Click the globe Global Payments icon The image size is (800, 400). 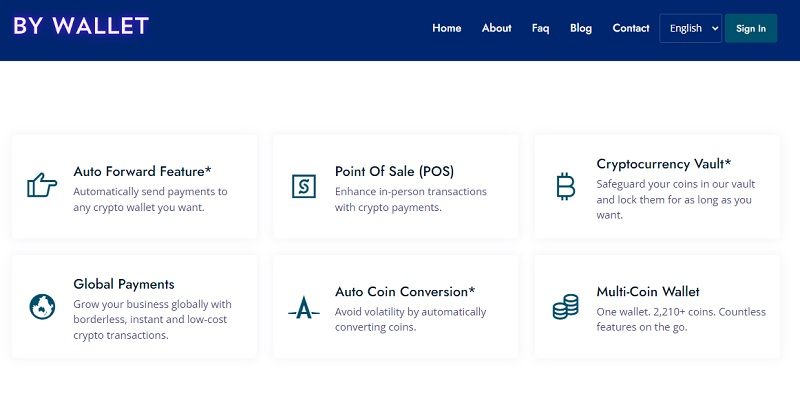tap(42, 307)
